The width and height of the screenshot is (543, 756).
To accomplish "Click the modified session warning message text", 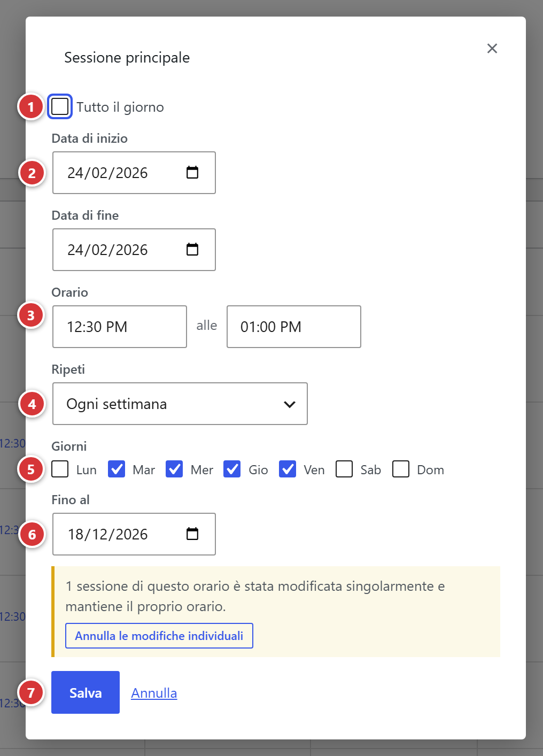I will (x=255, y=596).
